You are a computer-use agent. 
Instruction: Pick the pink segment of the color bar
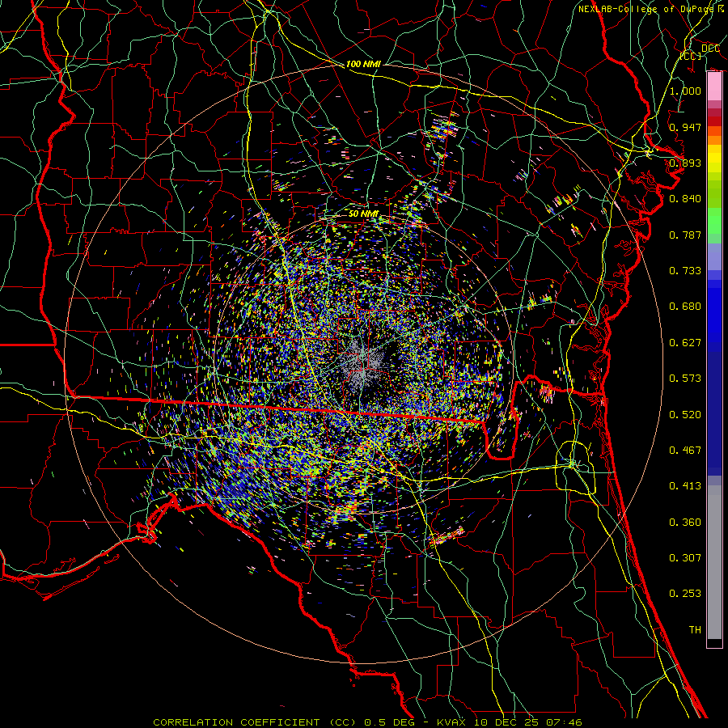pos(714,87)
